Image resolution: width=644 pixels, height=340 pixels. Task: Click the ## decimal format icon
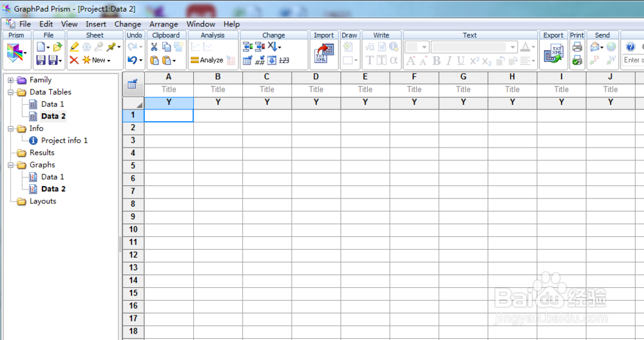tap(260, 61)
